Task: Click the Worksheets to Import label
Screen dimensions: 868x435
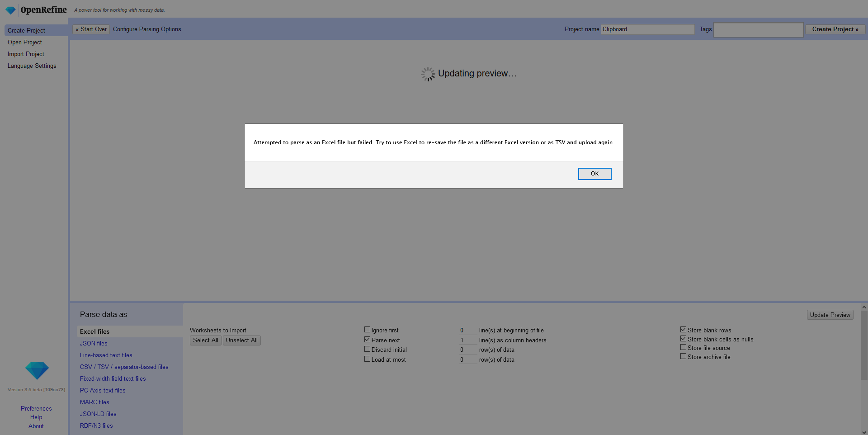Action: [x=218, y=331]
